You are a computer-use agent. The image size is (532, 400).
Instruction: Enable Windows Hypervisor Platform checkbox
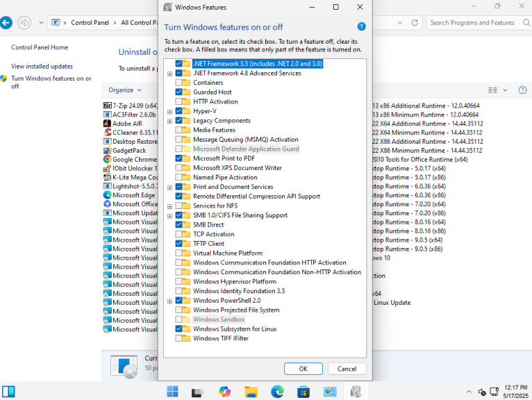pos(178,281)
